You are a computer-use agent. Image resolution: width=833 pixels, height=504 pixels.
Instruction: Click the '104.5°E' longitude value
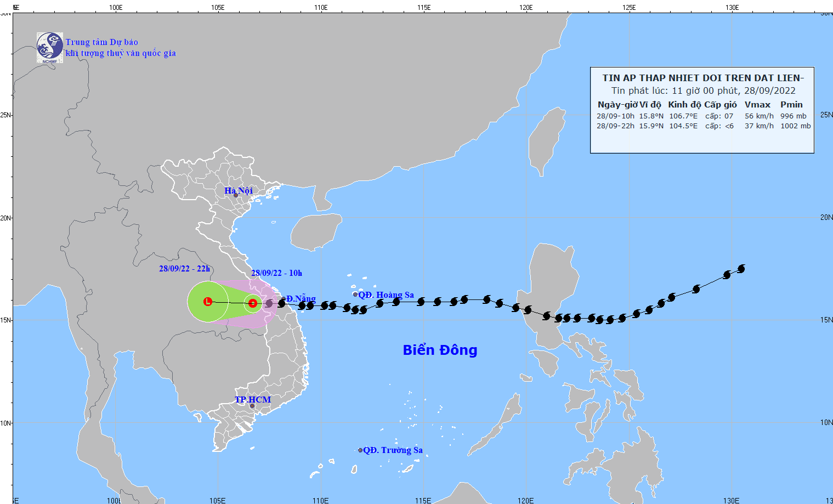coord(683,126)
